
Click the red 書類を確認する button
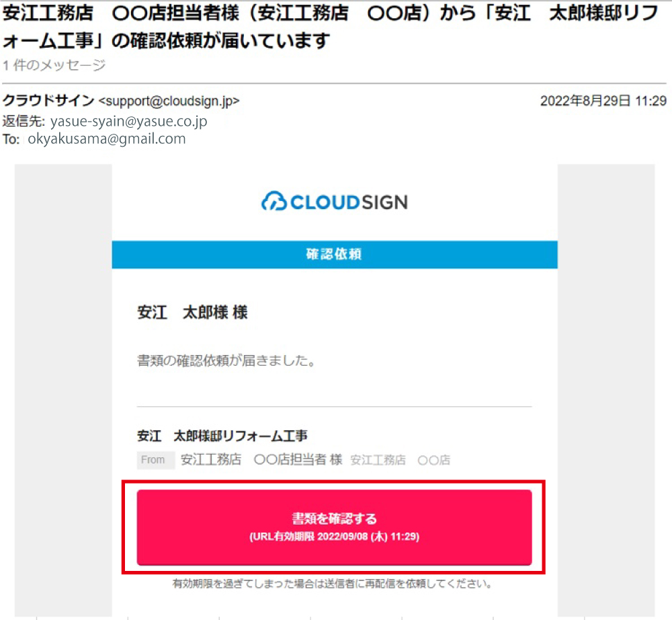[334, 527]
